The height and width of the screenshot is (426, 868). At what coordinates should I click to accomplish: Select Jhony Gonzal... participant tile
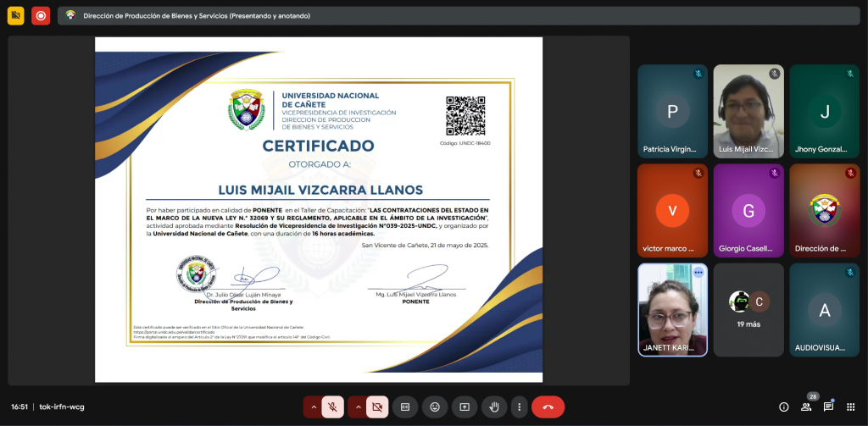pos(824,111)
